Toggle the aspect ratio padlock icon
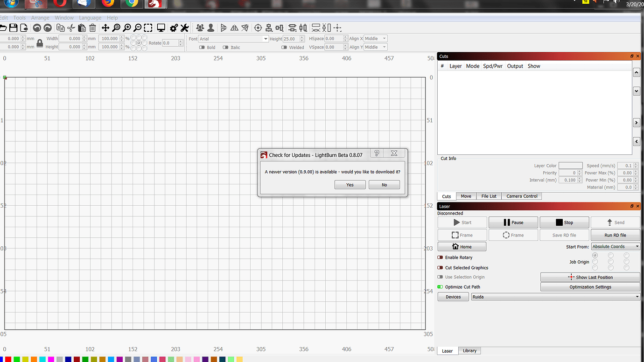 pos(40,43)
